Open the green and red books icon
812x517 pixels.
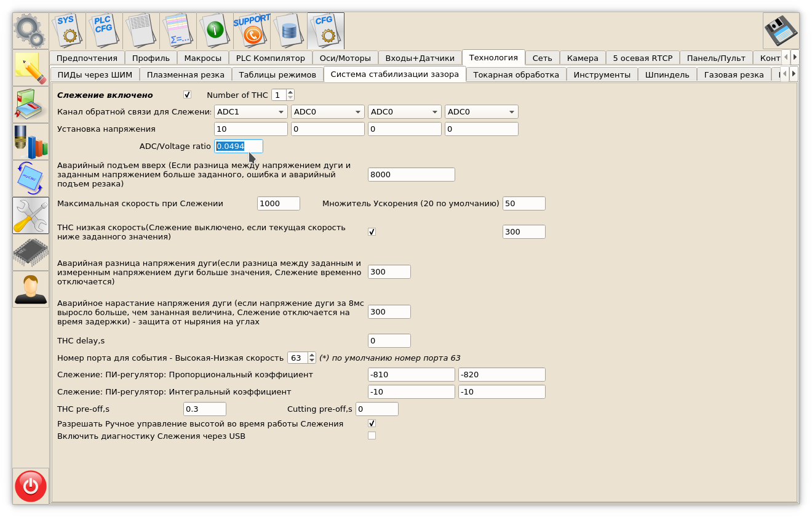[31, 105]
